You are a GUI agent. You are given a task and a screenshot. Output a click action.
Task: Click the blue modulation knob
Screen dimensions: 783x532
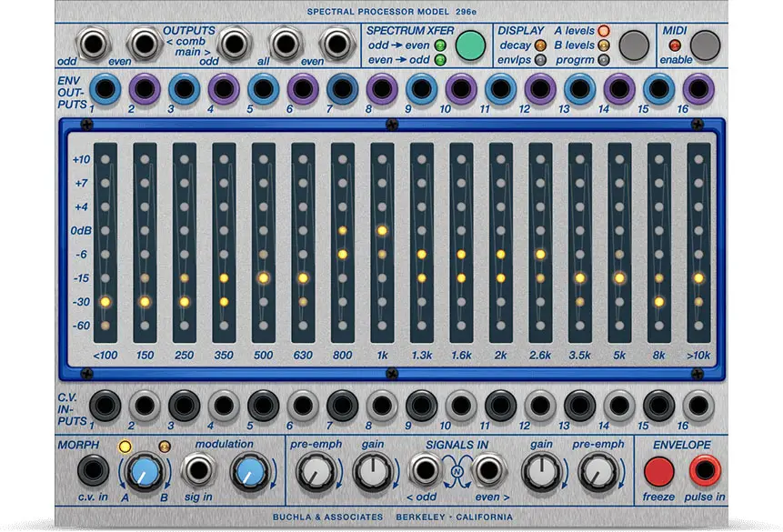coord(250,472)
